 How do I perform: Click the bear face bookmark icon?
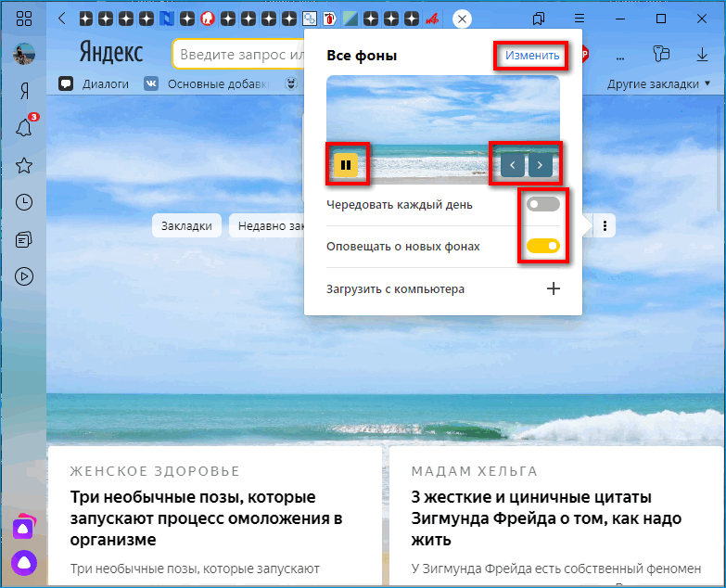tap(291, 83)
